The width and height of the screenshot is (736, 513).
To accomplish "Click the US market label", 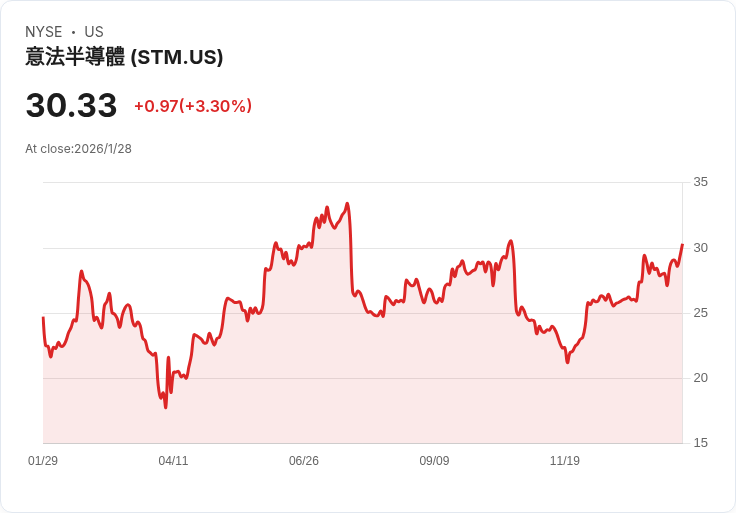I will click(x=94, y=32).
